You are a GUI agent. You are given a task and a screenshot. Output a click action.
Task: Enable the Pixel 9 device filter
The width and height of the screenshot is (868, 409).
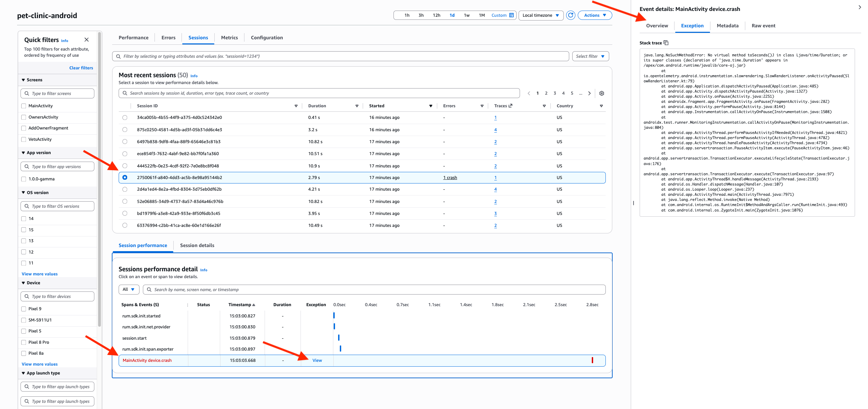pyautogui.click(x=24, y=309)
